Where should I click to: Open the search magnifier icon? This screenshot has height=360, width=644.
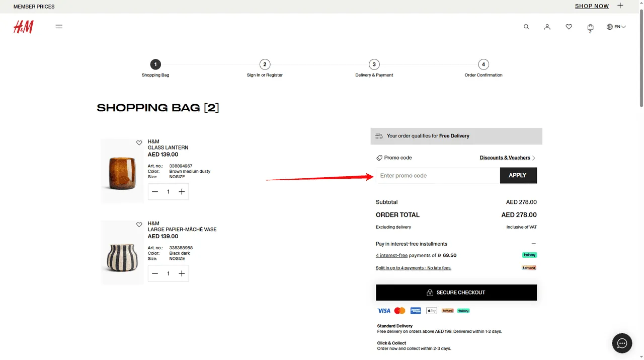526,27
